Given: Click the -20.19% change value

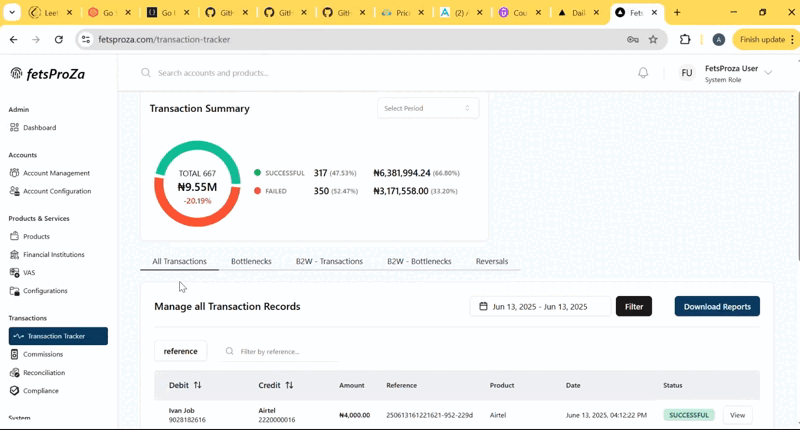Looking at the screenshot, I should pos(197,201).
